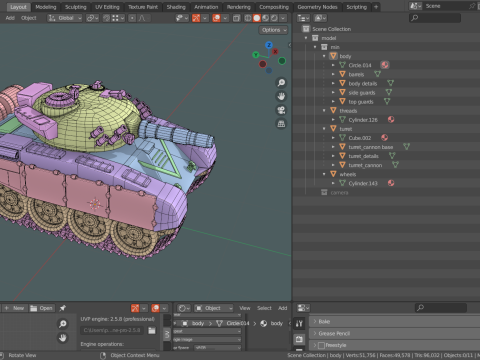
Task: Enable the Freestyle checkbox
Action: [x=322, y=345]
